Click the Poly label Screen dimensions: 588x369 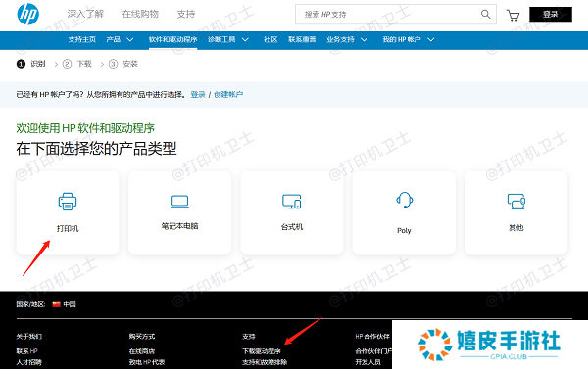coord(404,230)
